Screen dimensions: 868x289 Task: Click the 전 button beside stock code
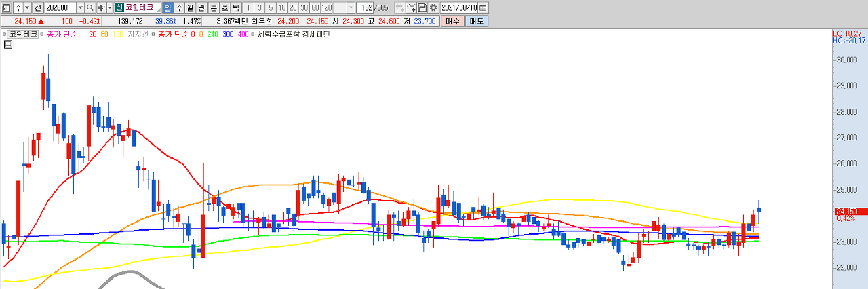click(38, 7)
